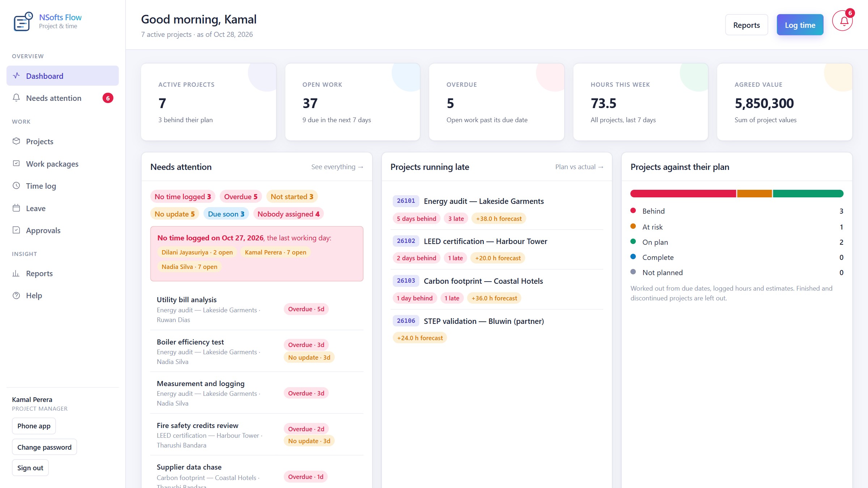Click the Dilani Jayasuriya · 2 open chip
The image size is (868, 488).
(x=197, y=252)
